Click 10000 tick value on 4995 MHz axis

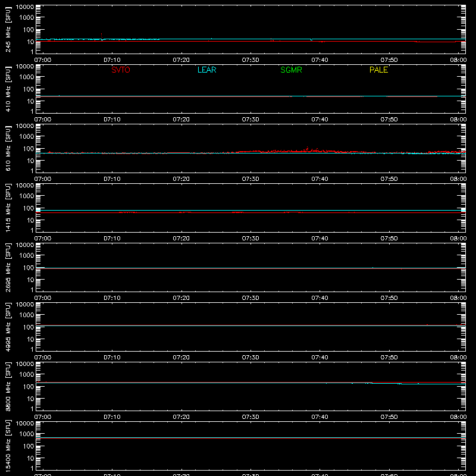(25, 305)
